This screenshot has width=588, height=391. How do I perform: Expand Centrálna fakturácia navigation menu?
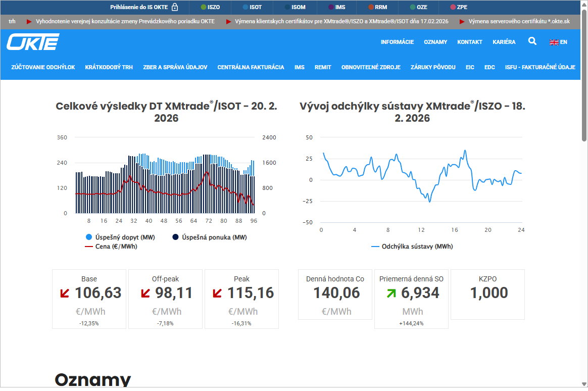(251, 67)
